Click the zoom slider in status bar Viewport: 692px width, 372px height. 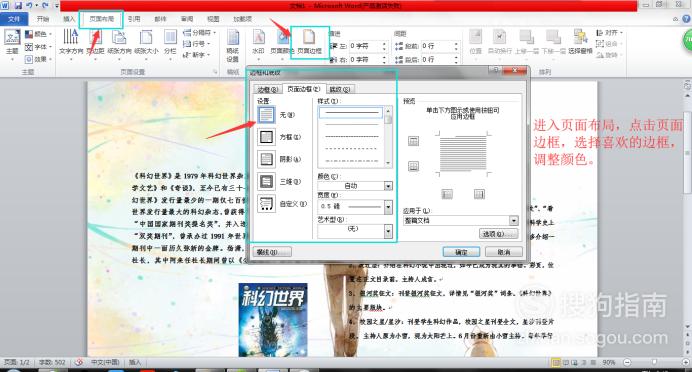coord(654,362)
